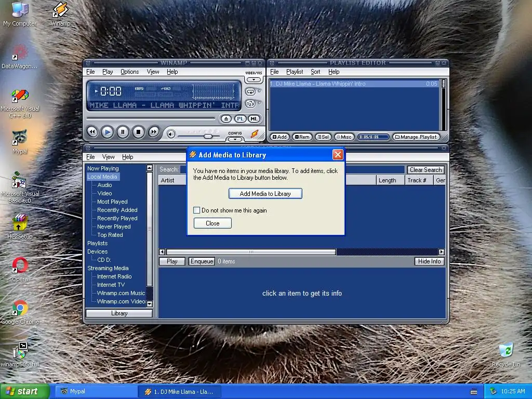Select DJ Mike Llama playlist entry
The height and width of the screenshot is (399, 532).
(353, 84)
